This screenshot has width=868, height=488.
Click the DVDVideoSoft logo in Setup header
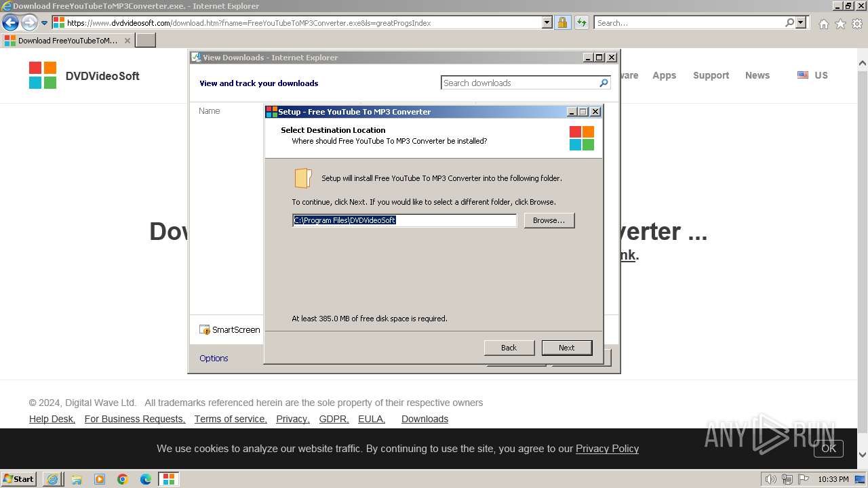pyautogui.click(x=581, y=138)
